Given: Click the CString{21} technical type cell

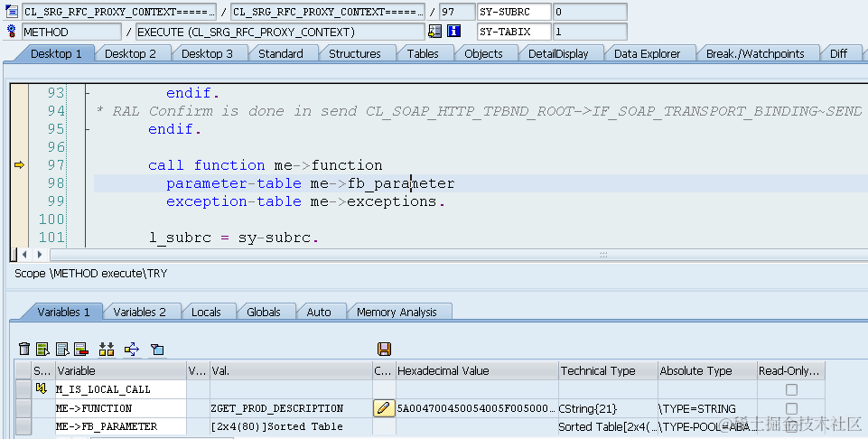Looking at the screenshot, I should coord(609,408).
